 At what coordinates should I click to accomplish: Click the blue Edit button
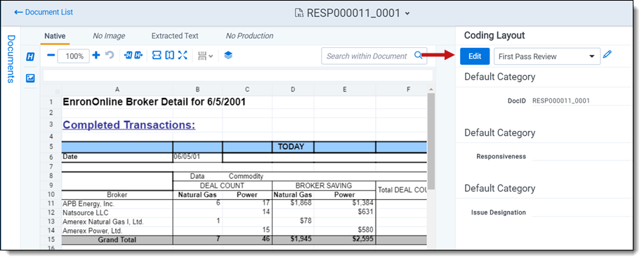[475, 56]
